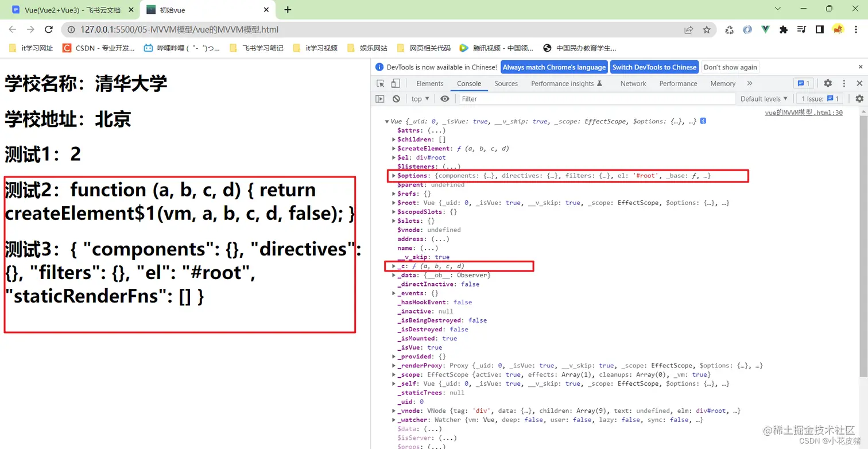Viewport: 868px width, 449px height.
Task: Expand the _scope EffectScope property
Action: pyautogui.click(x=394, y=374)
